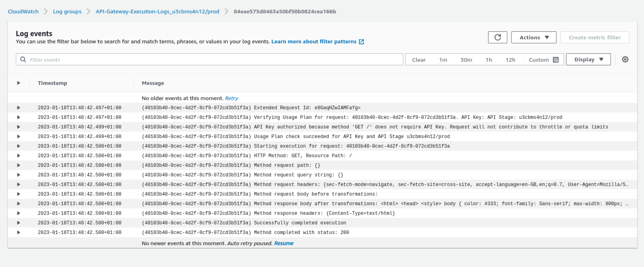Click Retry for older events
Viewport: 644px width, 267px height.
click(232, 98)
